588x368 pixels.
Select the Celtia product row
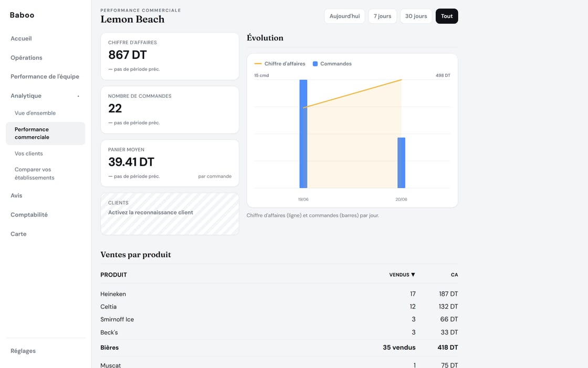coord(279,307)
